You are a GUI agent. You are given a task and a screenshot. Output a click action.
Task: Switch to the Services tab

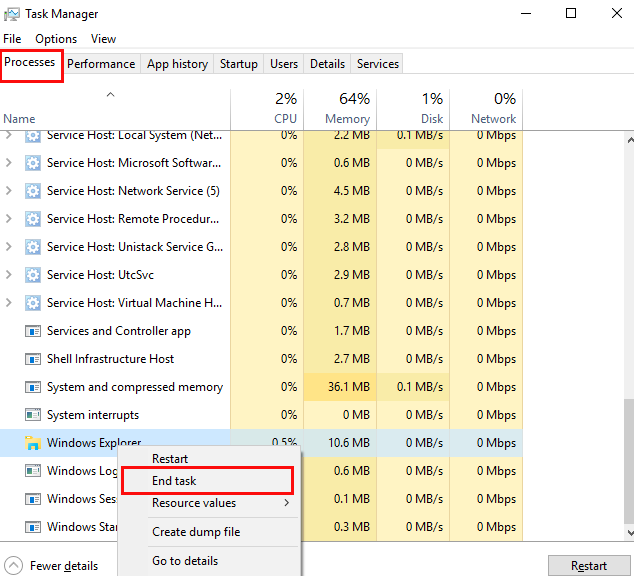tap(377, 64)
